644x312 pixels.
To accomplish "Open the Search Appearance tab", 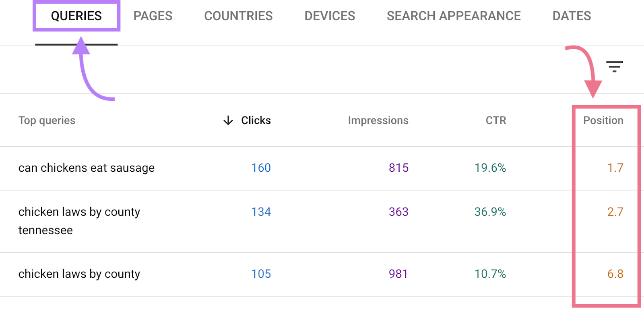I will pyautogui.click(x=454, y=16).
